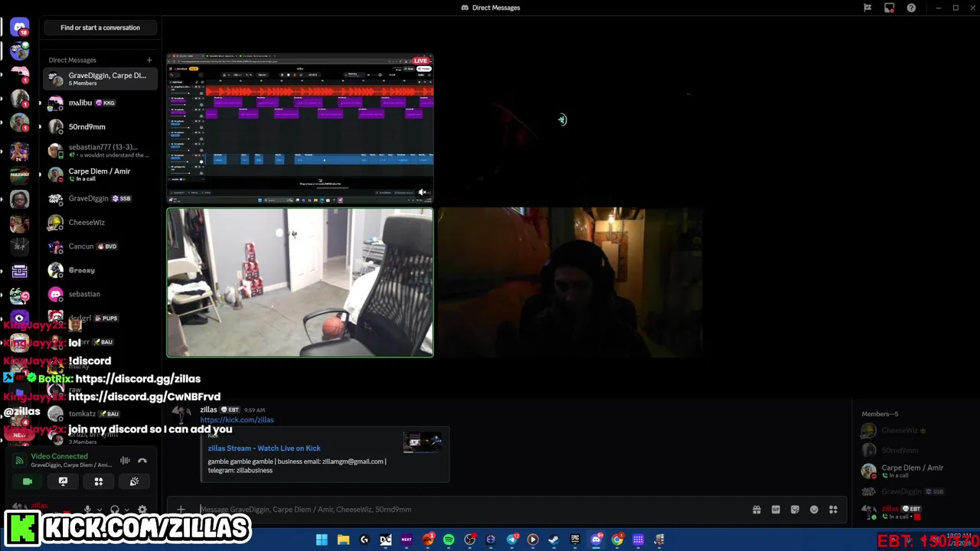Image resolution: width=980 pixels, height=551 pixels.
Task: Open direct message with 50rnd9mm
Action: [100, 126]
